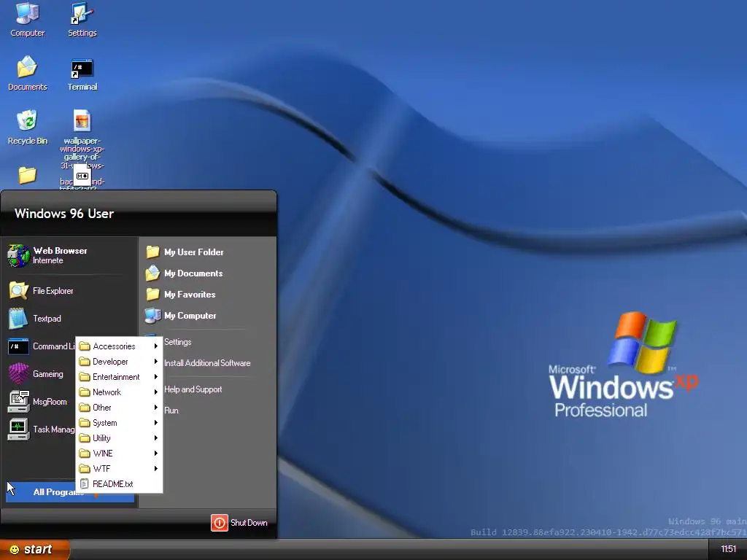Click the My User Folder text label
This screenshot has height=560, width=747.
194,252
